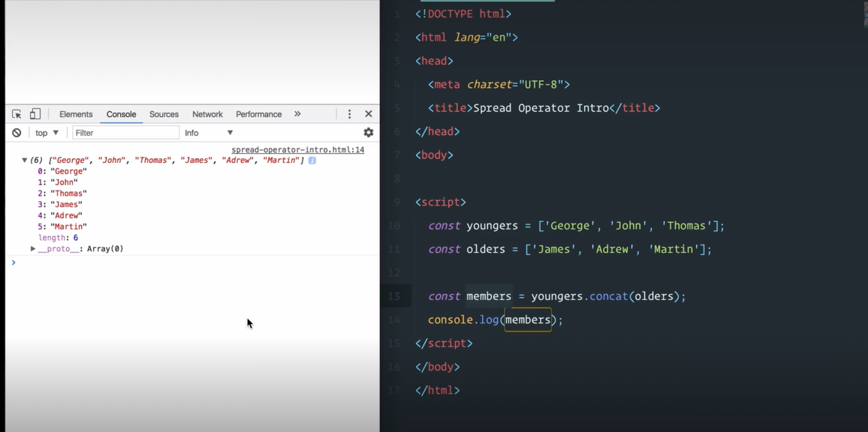
Task: Collapse the logged array disclosure triangle
Action: pos(24,160)
